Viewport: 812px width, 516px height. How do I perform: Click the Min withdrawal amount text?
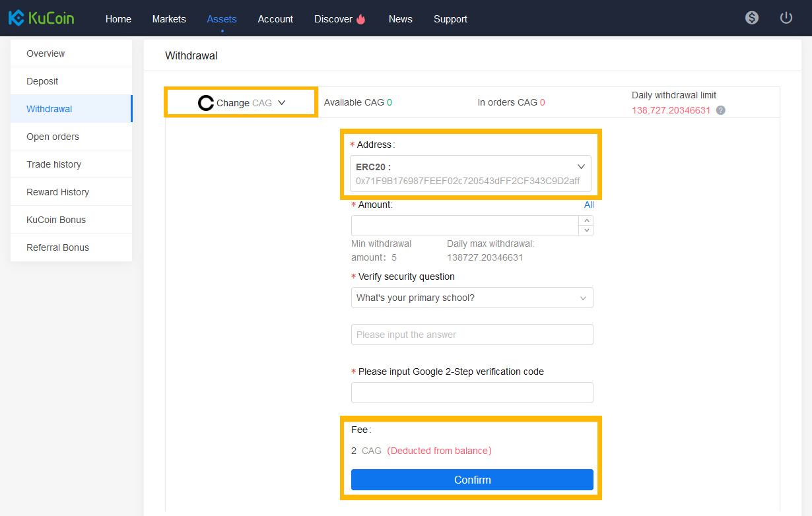382,251
